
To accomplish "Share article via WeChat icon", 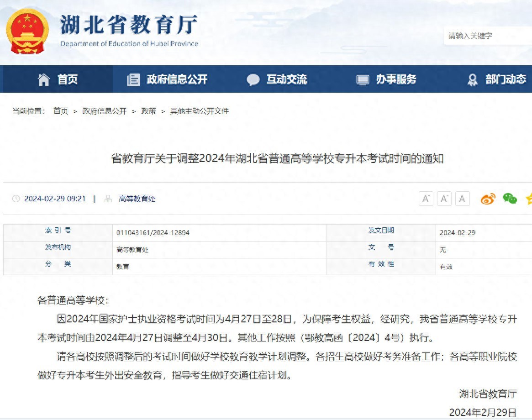I will tap(510, 199).
